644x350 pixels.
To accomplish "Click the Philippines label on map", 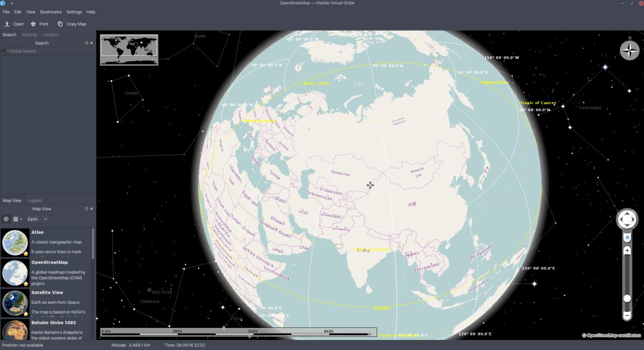I will [481, 251].
